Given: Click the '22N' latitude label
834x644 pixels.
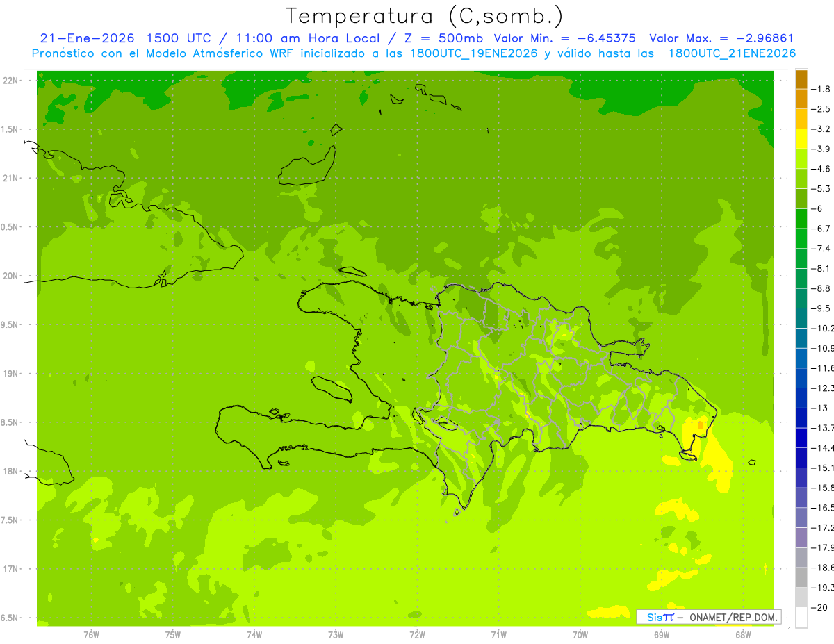Looking at the screenshot, I should [x=11, y=80].
